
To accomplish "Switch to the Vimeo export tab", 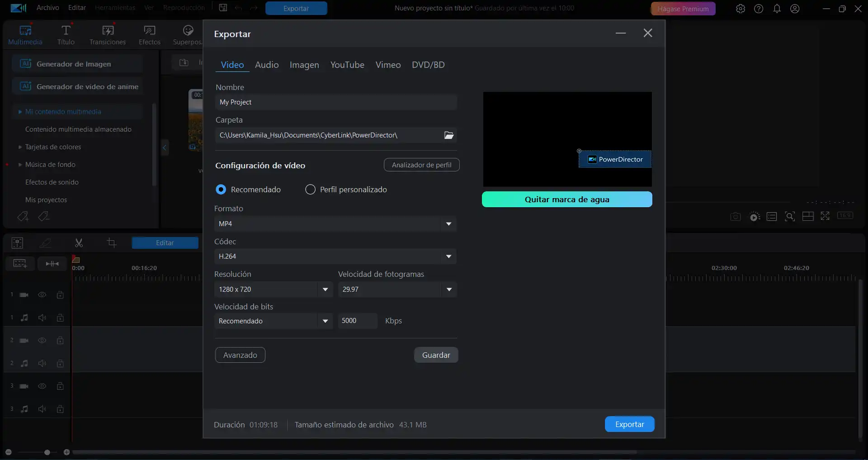I will tap(388, 65).
